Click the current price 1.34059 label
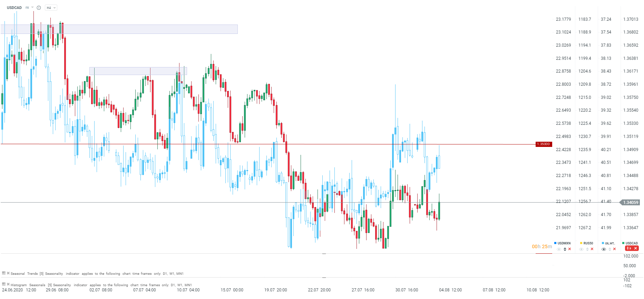 pyautogui.click(x=631, y=203)
